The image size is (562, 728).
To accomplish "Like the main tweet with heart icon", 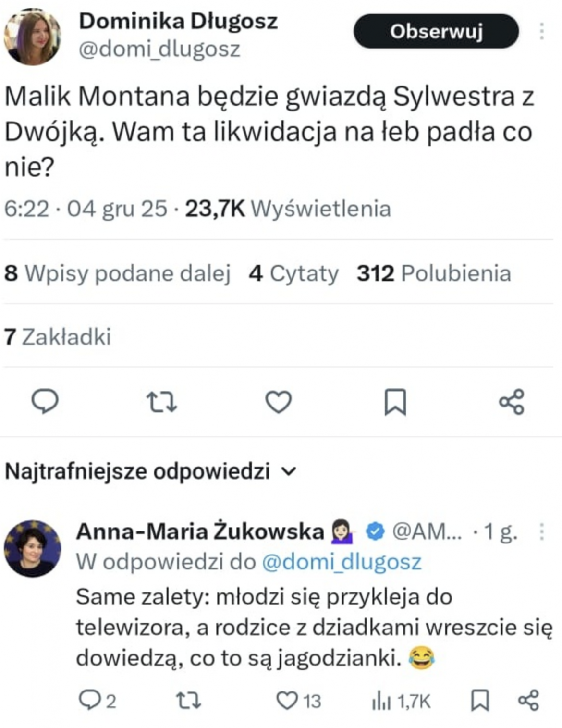I will click(x=279, y=402).
